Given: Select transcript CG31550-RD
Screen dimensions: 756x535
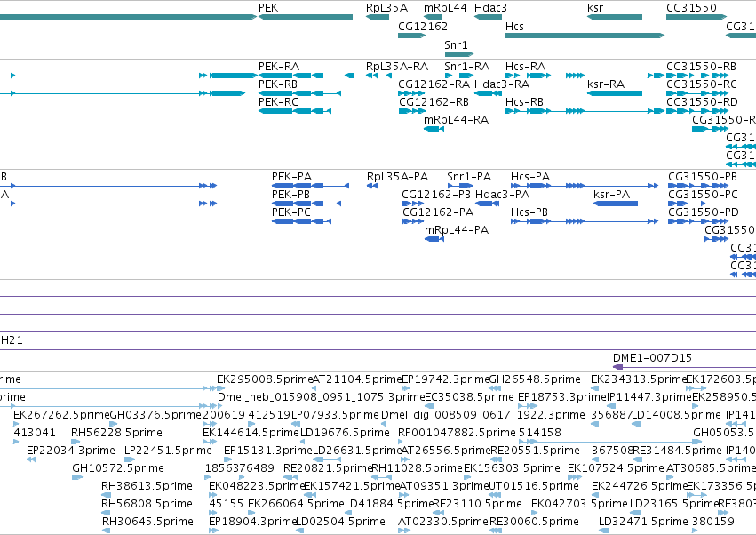Looking at the screenshot, I should [697, 111].
